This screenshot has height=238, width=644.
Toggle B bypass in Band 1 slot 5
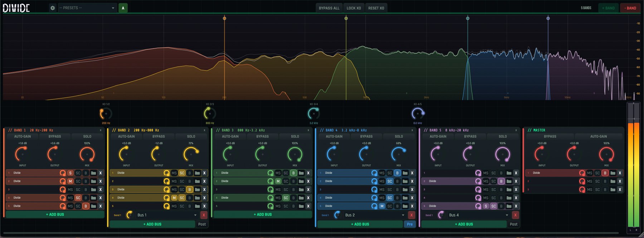[x=86, y=206]
